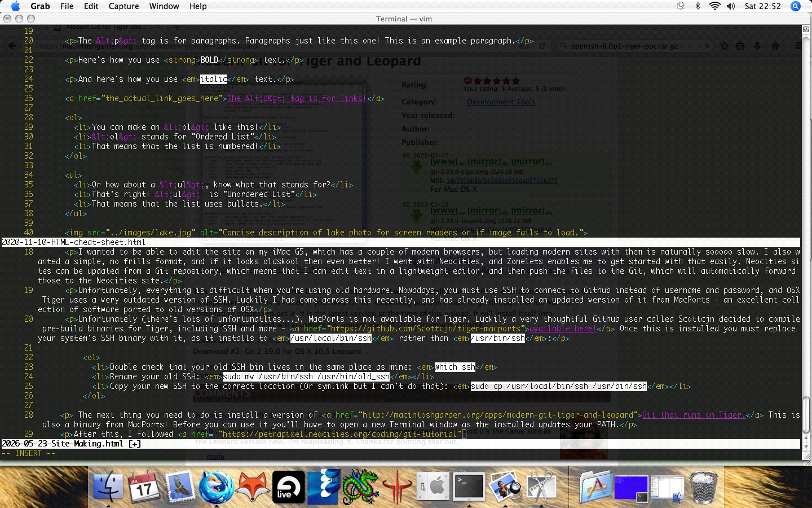Image resolution: width=812 pixels, height=508 pixels.
Task: Click the highlighted word italic in vim
Action: pyautogui.click(x=214, y=79)
